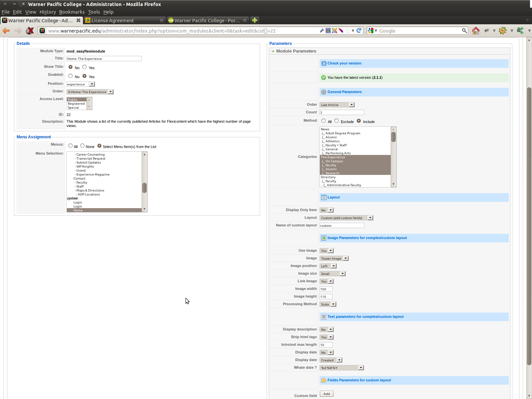Set Method to Exclude
The image size is (532, 399).
coord(336,121)
